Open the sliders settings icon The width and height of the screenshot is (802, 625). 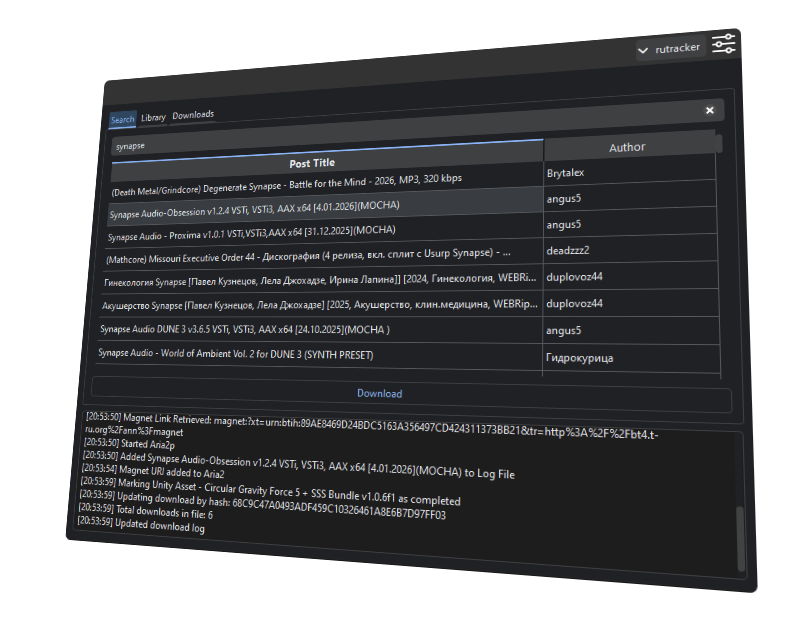[x=724, y=45]
